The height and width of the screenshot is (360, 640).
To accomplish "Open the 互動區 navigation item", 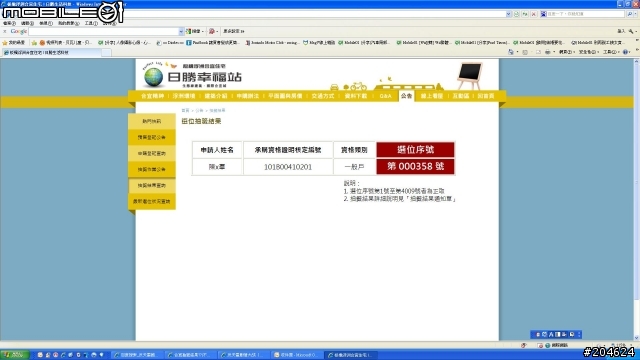I will [x=460, y=96].
